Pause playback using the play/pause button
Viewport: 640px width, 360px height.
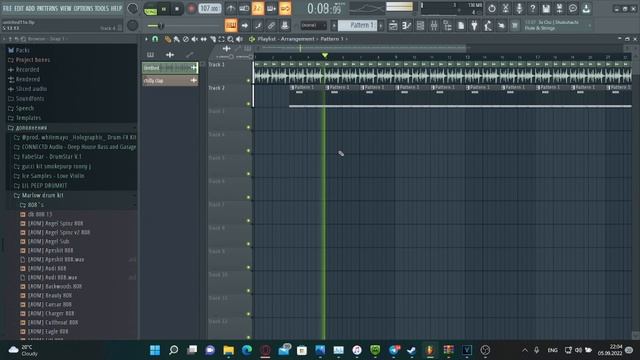point(164,9)
